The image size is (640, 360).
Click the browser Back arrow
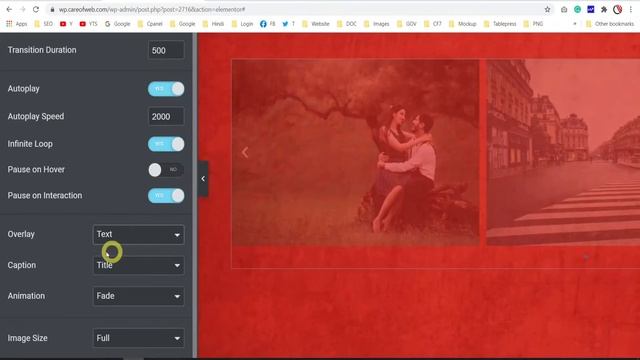pyautogui.click(x=9, y=9)
